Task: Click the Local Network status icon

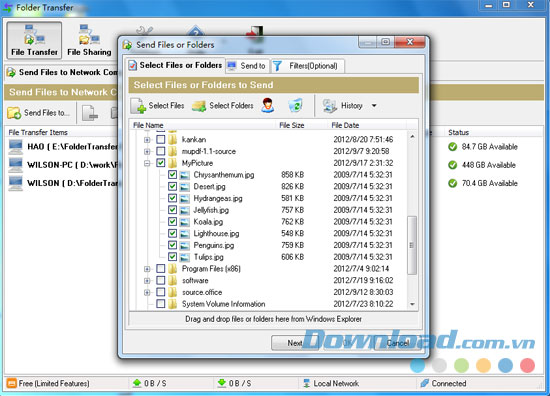Action: click(307, 383)
